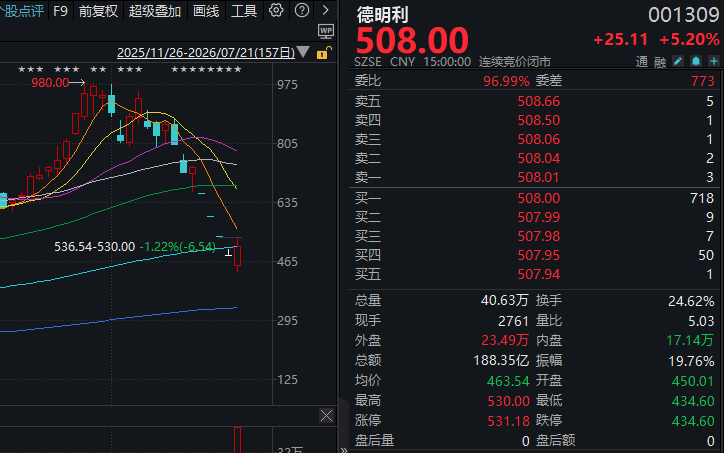Expand more toolbar options chevron
This screenshot has height=453, width=724.
pyautogui.click(x=326, y=10)
